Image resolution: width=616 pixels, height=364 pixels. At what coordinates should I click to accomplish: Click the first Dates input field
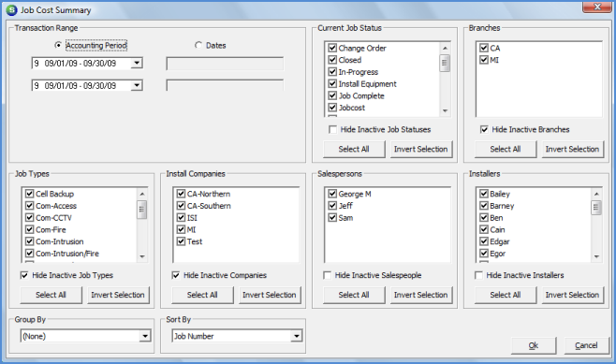[x=225, y=64]
